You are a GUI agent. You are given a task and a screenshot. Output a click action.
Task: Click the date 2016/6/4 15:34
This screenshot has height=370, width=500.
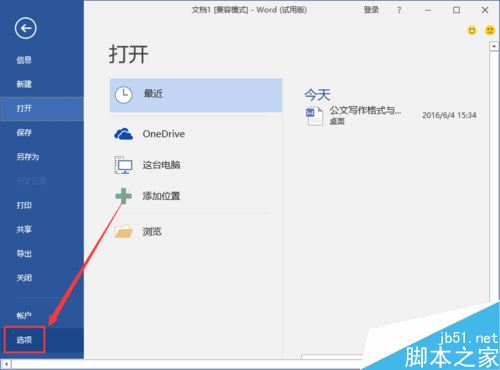pos(449,115)
